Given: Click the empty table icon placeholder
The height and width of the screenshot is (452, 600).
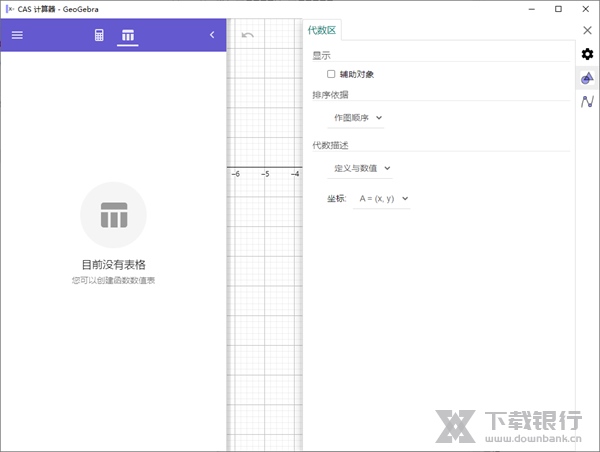Looking at the screenshot, I should tap(114, 215).
